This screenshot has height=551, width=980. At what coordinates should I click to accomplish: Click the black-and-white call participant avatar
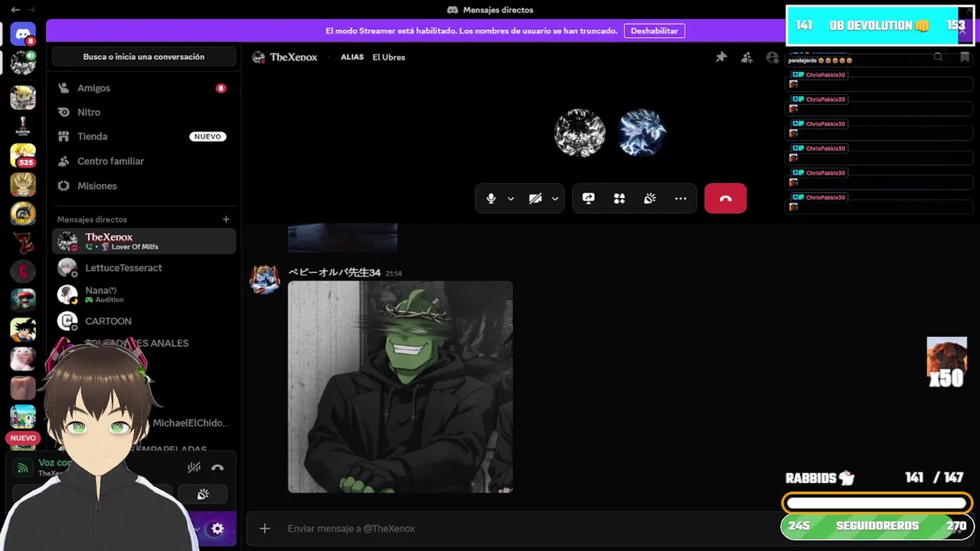[580, 132]
